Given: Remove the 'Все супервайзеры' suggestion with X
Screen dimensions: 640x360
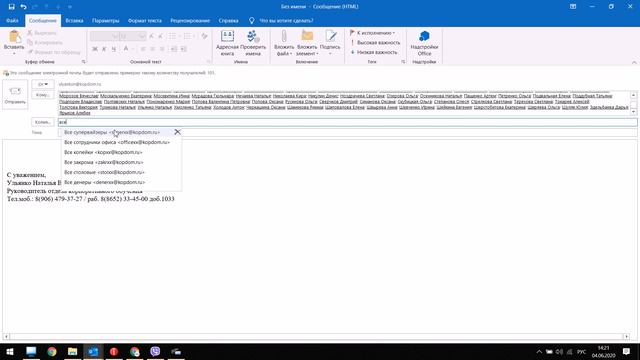Looking at the screenshot, I should click(x=177, y=132).
